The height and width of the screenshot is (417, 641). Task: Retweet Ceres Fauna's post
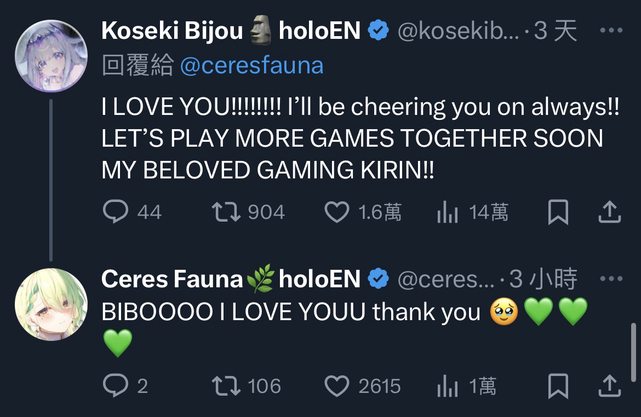226,385
